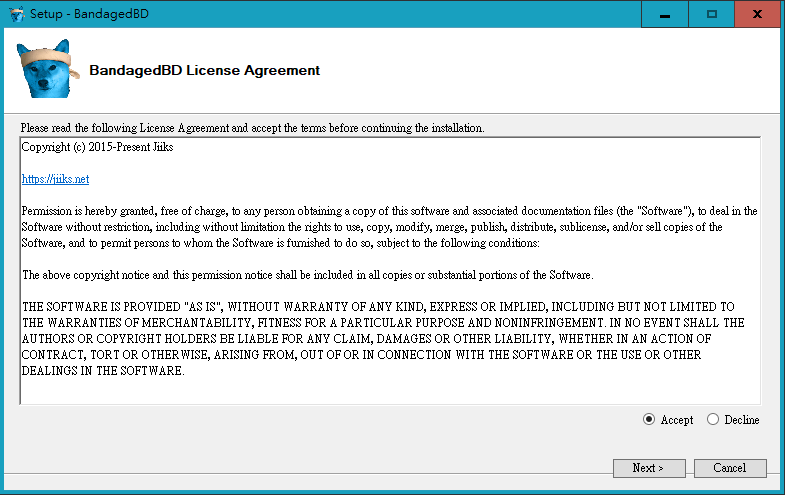Image resolution: width=785 pixels, height=495 pixels.
Task: Open the https://jiiks.net link
Action: pos(55,179)
